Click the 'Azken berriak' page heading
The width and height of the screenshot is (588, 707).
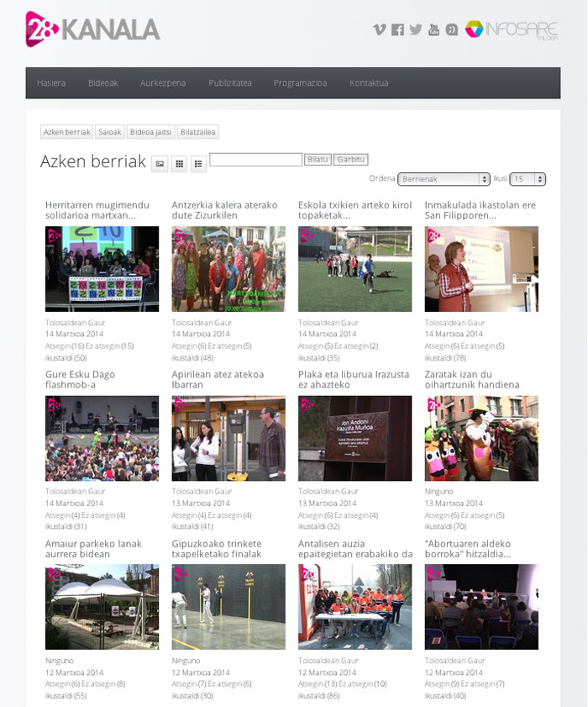(92, 161)
